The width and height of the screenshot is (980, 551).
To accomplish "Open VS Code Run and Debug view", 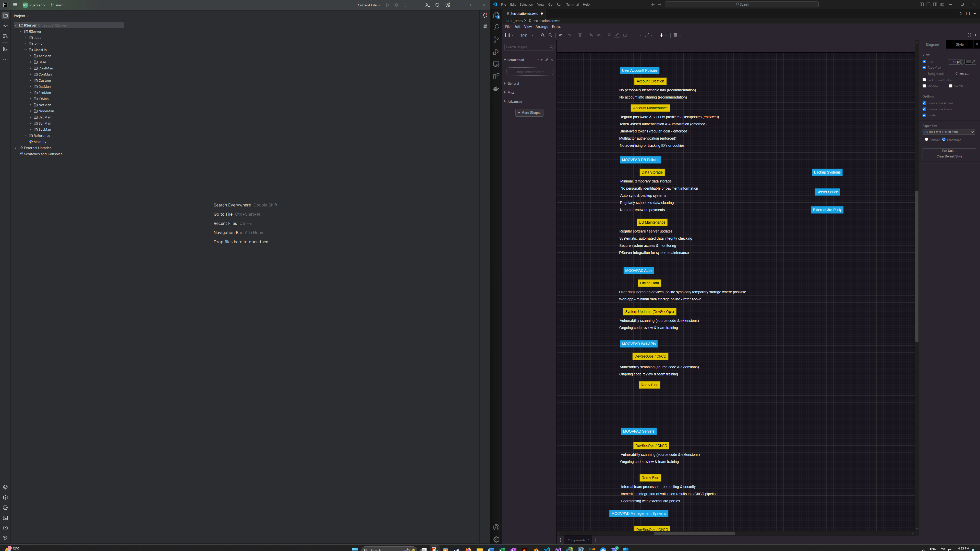I will point(496,52).
